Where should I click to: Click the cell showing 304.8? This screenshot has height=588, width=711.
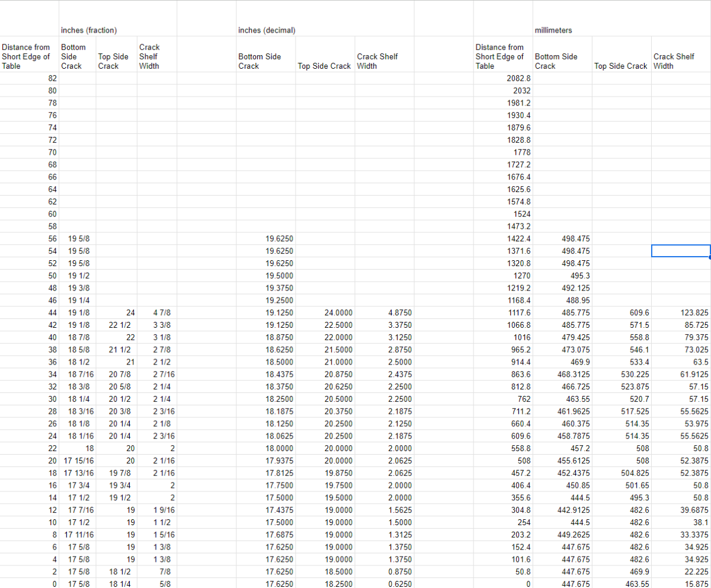pyautogui.click(x=503, y=510)
